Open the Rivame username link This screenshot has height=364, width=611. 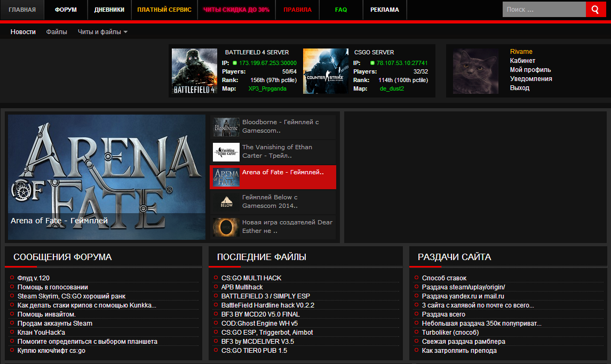pyautogui.click(x=521, y=52)
